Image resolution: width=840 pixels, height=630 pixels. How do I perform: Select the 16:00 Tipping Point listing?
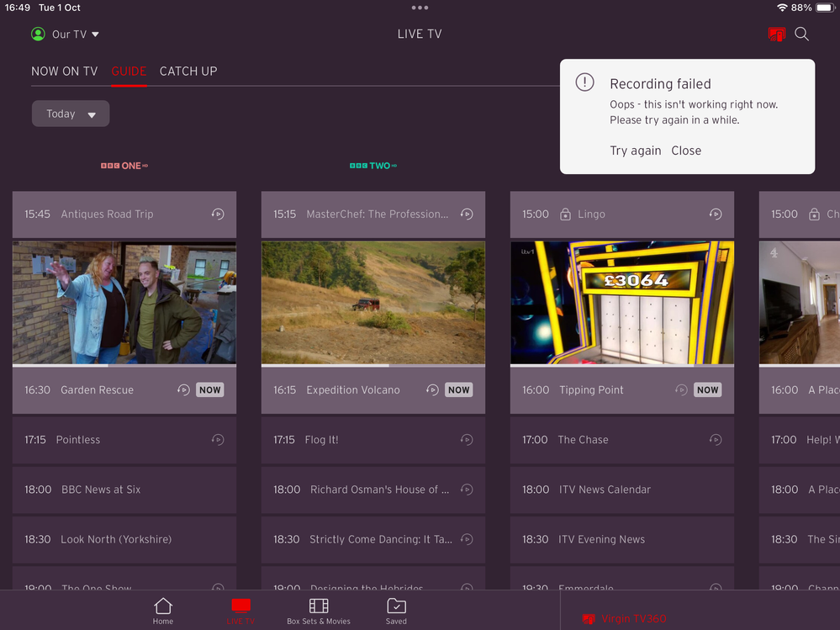tap(622, 390)
